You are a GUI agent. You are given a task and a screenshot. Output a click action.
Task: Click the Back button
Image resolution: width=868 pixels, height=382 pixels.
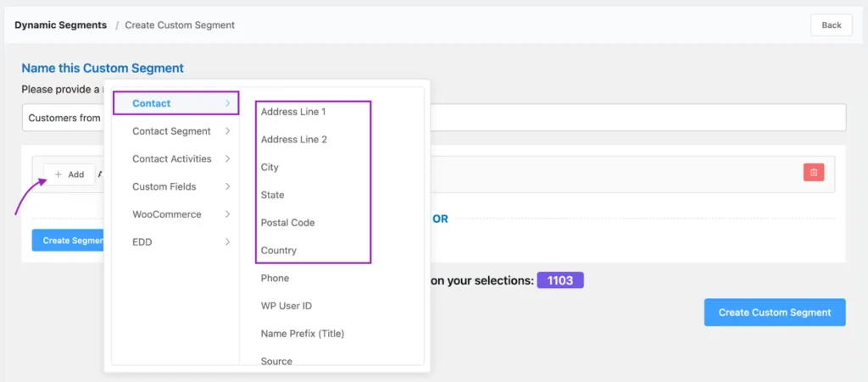[832, 25]
